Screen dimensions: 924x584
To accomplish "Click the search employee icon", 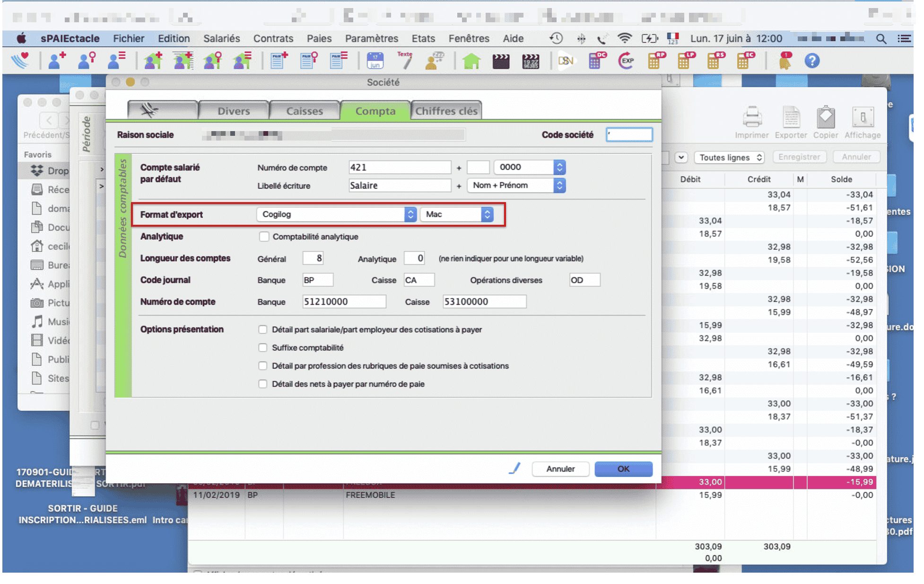I will coord(87,61).
